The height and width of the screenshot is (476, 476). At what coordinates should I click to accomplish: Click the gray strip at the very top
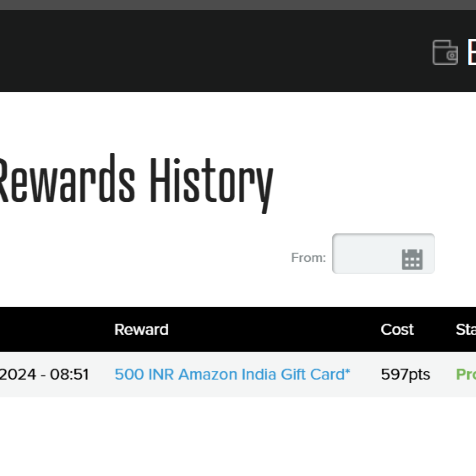[x=238, y=5]
